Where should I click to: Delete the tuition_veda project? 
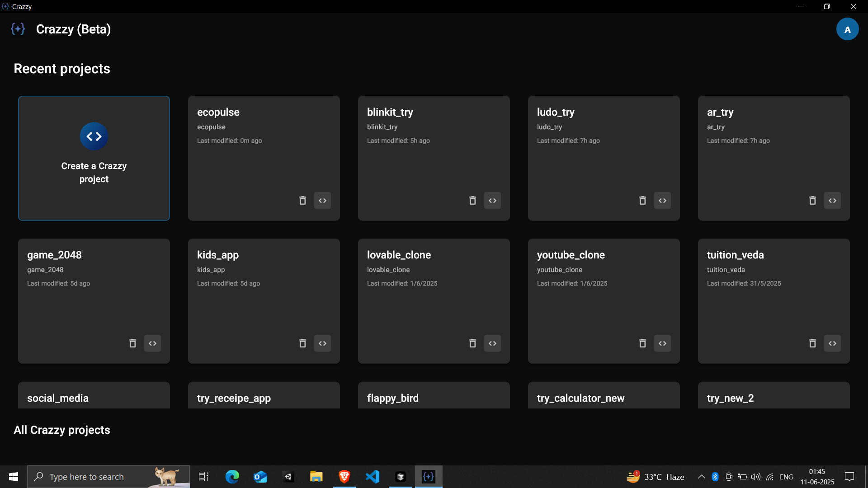(812, 343)
